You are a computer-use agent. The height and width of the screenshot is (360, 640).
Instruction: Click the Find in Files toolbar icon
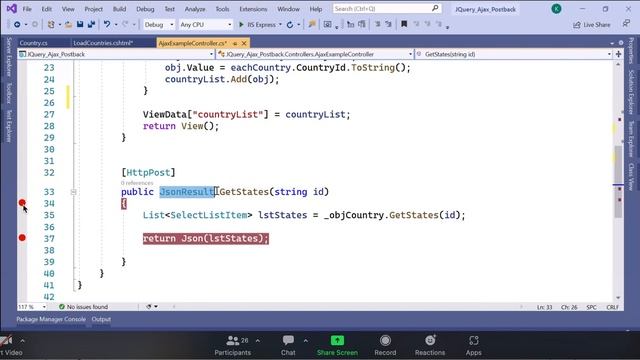(x=312, y=24)
